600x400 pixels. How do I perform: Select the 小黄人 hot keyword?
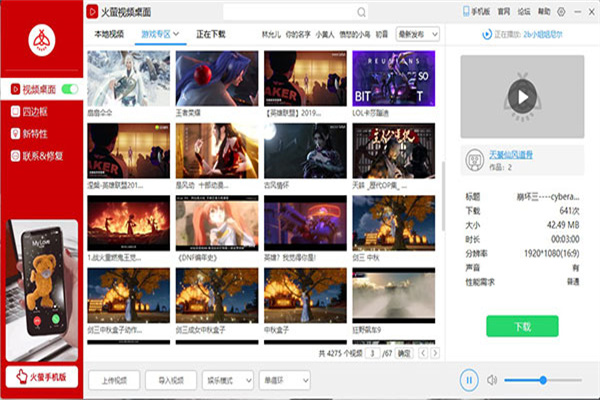pos(325,34)
